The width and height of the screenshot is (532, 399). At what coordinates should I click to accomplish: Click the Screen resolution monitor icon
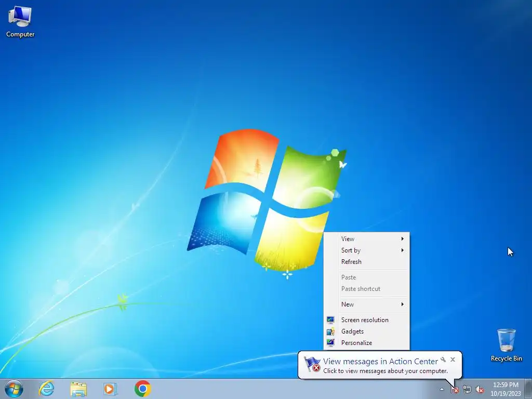[330, 320]
